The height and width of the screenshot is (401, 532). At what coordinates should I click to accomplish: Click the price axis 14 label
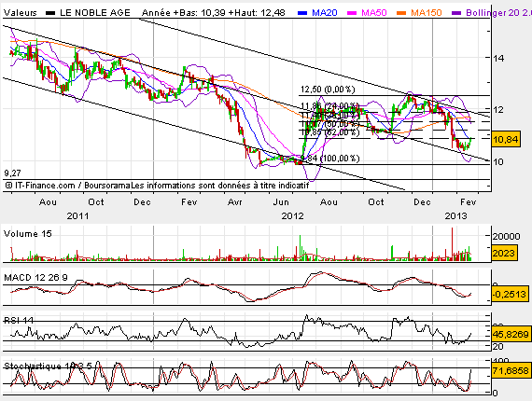click(498, 58)
